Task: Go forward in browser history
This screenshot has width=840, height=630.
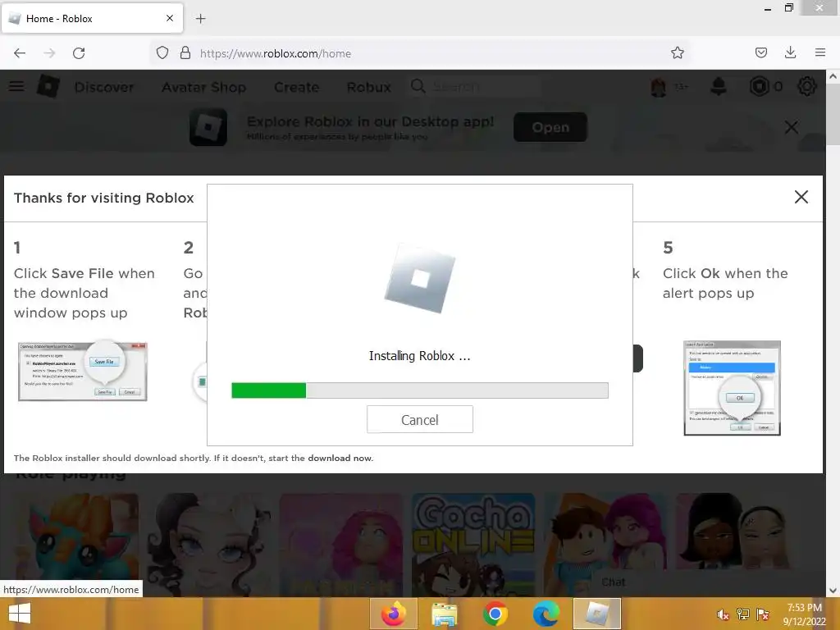Action: (49, 53)
